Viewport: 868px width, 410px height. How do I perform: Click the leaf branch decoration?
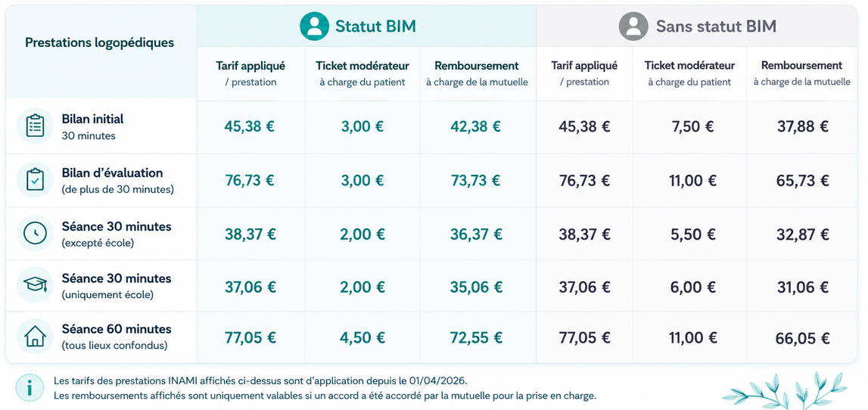coord(785,390)
